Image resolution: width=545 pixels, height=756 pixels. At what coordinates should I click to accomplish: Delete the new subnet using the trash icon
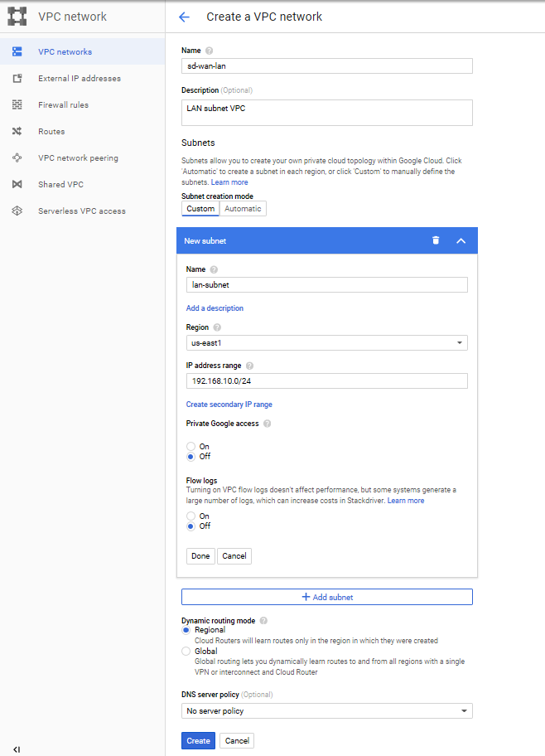pyautogui.click(x=436, y=240)
